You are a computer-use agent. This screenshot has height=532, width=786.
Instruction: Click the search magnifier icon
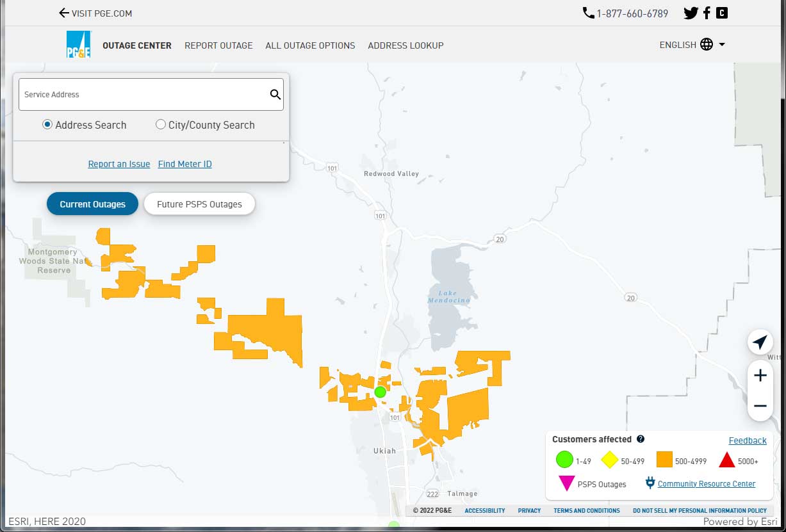click(x=275, y=95)
